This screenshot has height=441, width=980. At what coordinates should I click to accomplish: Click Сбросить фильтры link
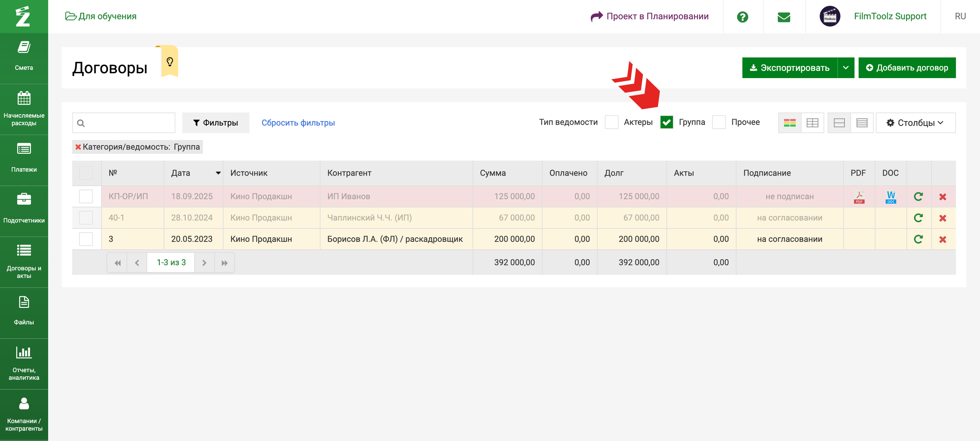tap(298, 123)
